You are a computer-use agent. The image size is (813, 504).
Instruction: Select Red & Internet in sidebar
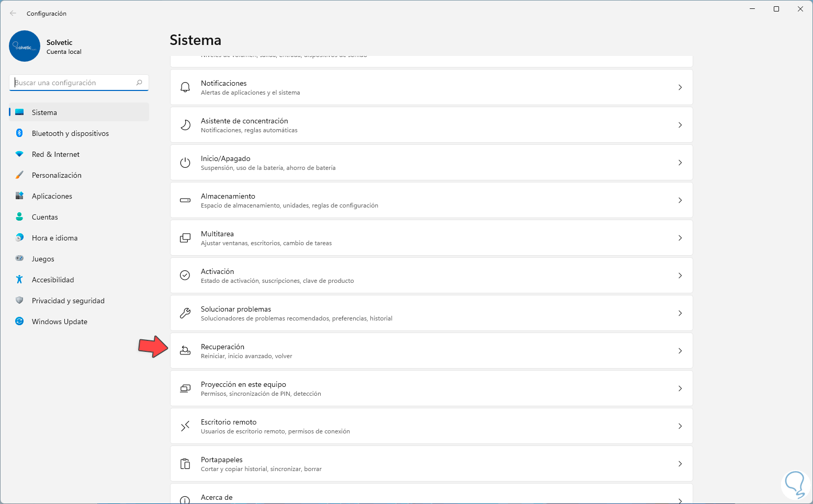[55, 154]
